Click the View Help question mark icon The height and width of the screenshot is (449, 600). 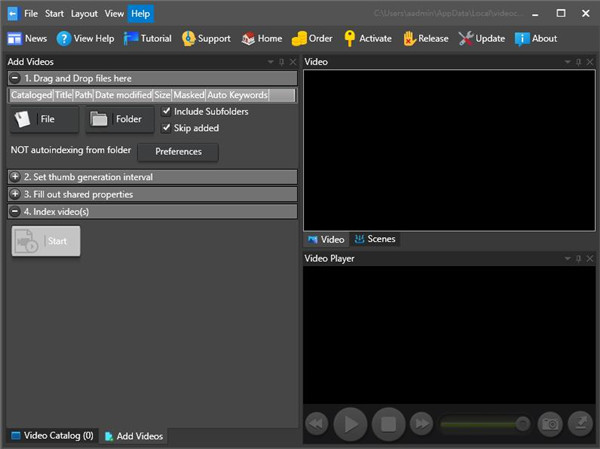click(x=64, y=39)
